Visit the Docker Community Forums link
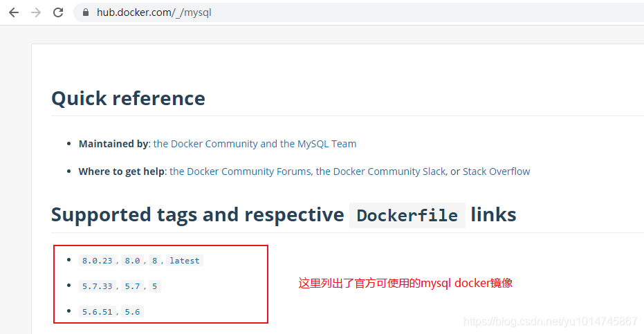The image size is (644, 334). click(240, 171)
